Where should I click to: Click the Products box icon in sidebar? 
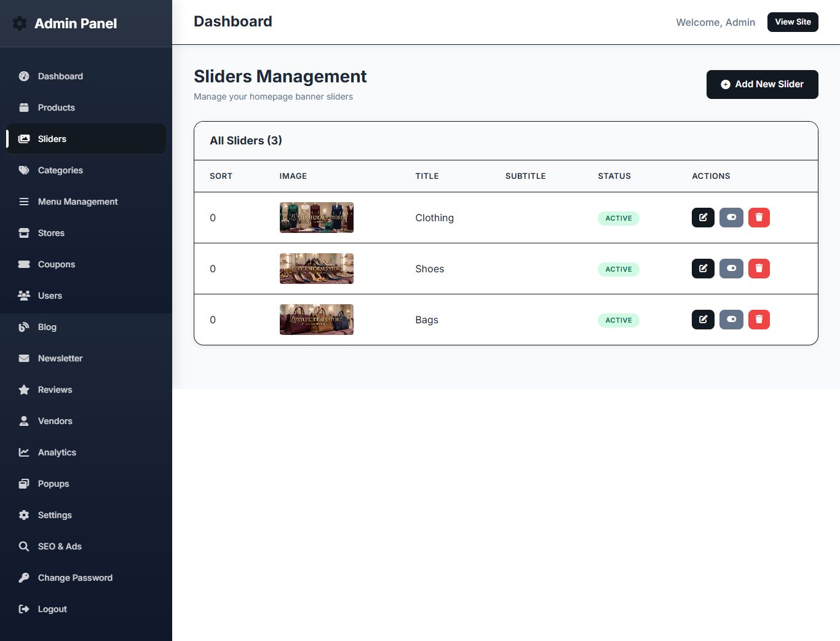click(x=24, y=108)
